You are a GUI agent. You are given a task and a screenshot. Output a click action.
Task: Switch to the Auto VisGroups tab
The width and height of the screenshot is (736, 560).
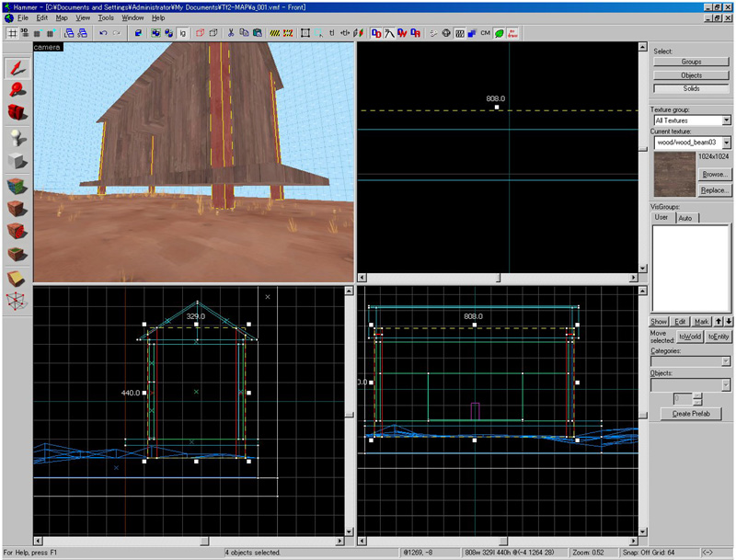(x=686, y=218)
